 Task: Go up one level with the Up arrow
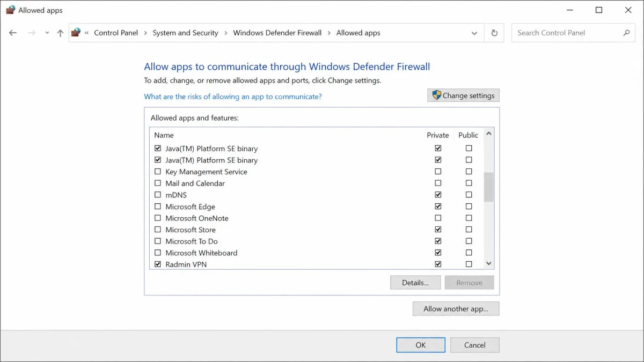pos(60,33)
